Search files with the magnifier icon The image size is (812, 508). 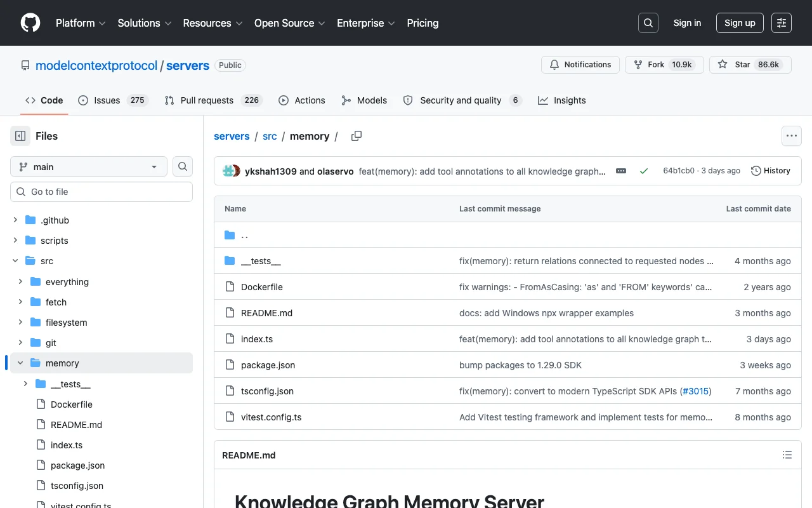[183, 166]
